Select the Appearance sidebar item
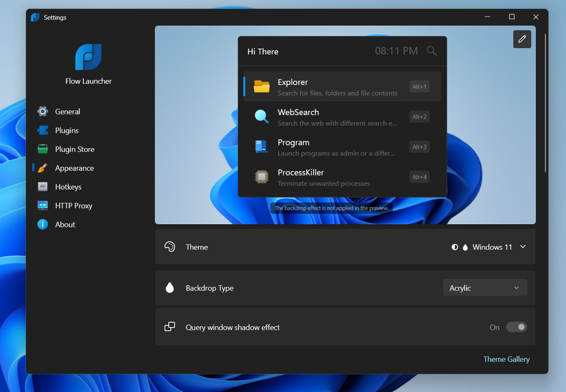This screenshot has height=392, width=566. [x=74, y=168]
